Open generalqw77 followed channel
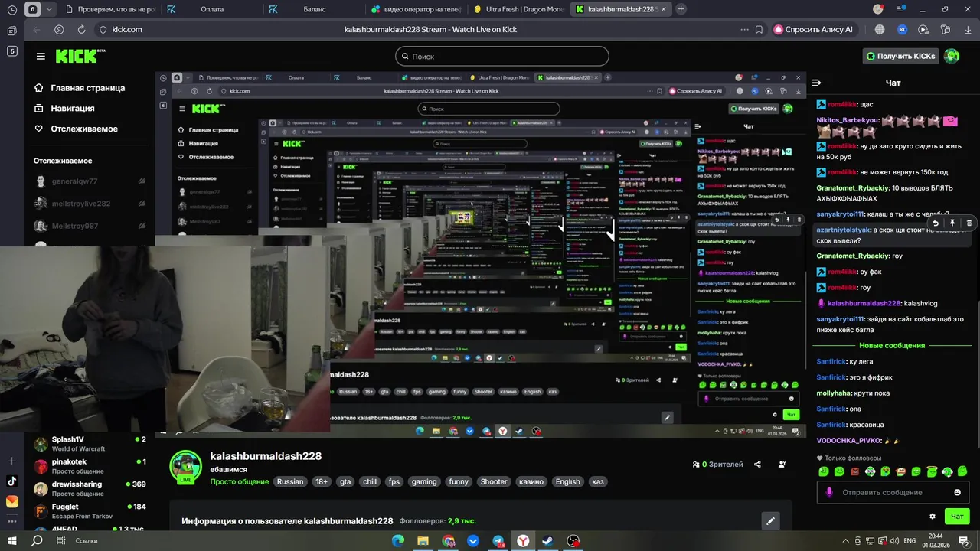 pos(90,181)
